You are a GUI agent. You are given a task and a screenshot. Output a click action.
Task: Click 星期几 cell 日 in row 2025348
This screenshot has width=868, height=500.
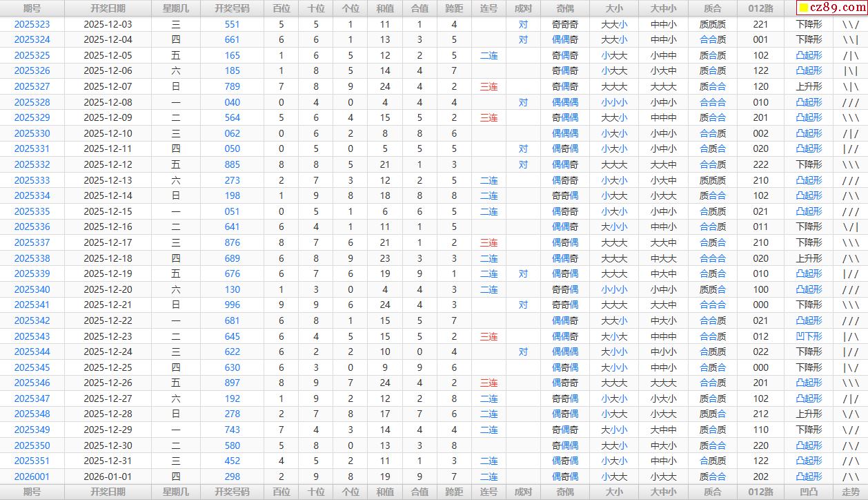point(176,414)
